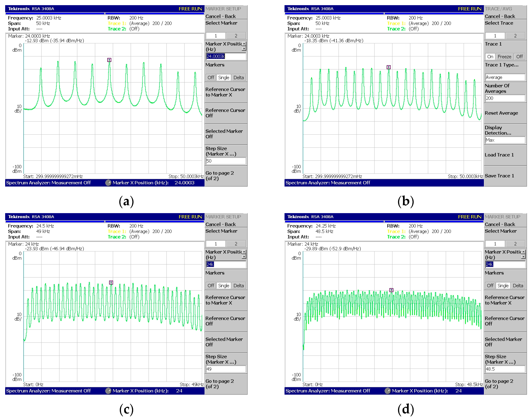Image resolution: width=532 pixels, height=419 pixels.
Task: Click the Step Size field showing 50, panel (a)
Action: pos(226,161)
